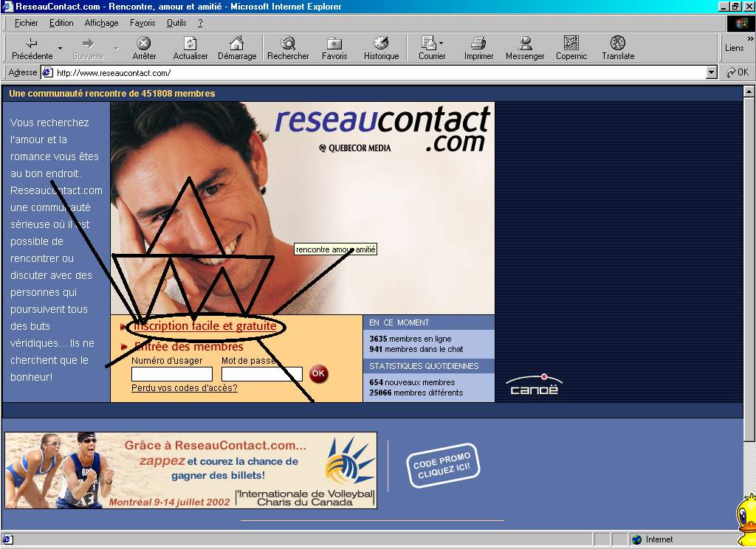Screen dimensions: 756x549
Task: Expand the Courrier dropdown arrow
Action: click(x=441, y=43)
